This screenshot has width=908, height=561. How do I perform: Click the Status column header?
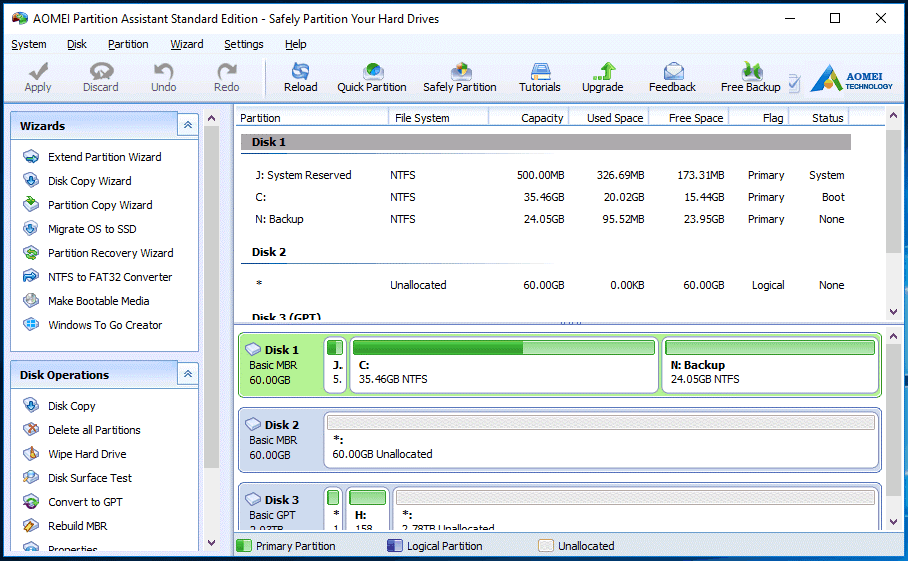pos(820,118)
